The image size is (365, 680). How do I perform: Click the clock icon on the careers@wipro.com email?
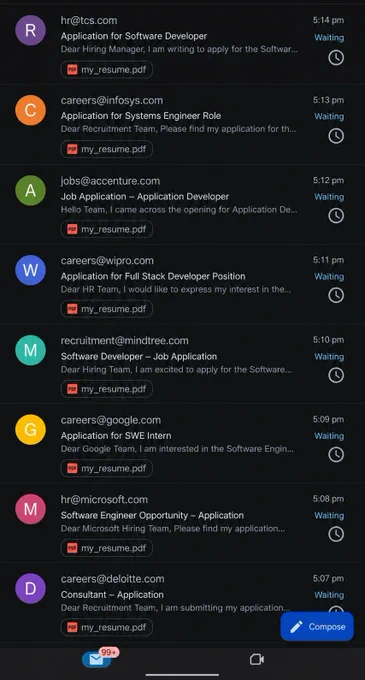[336, 295]
